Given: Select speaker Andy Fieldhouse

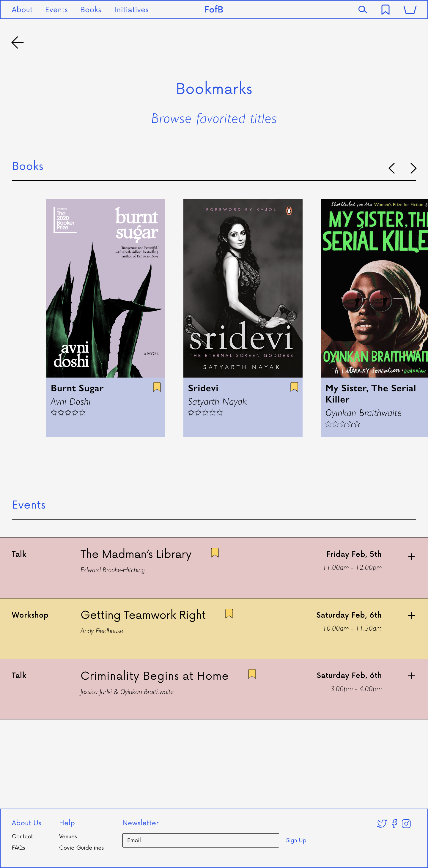Looking at the screenshot, I should [x=102, y=631].
